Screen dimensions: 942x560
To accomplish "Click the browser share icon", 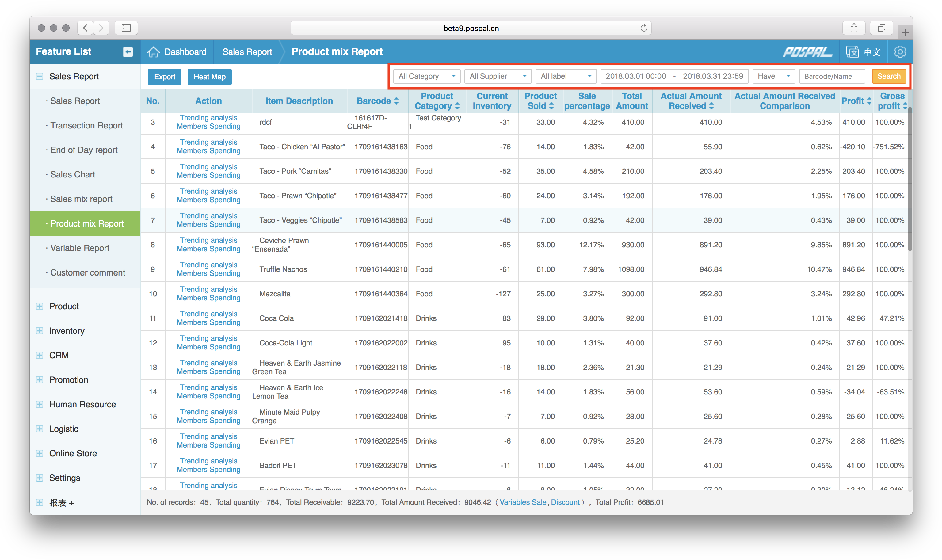I will pyautogui.click(x=854, y=28).
